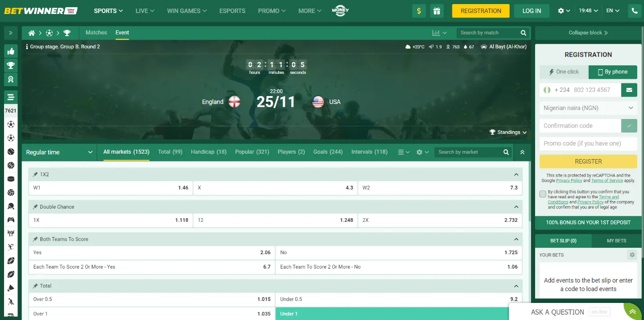Open the Regular time dropdown
This screenshot has height=320, width=644.
pyautogui.click(x=59, y=152)
